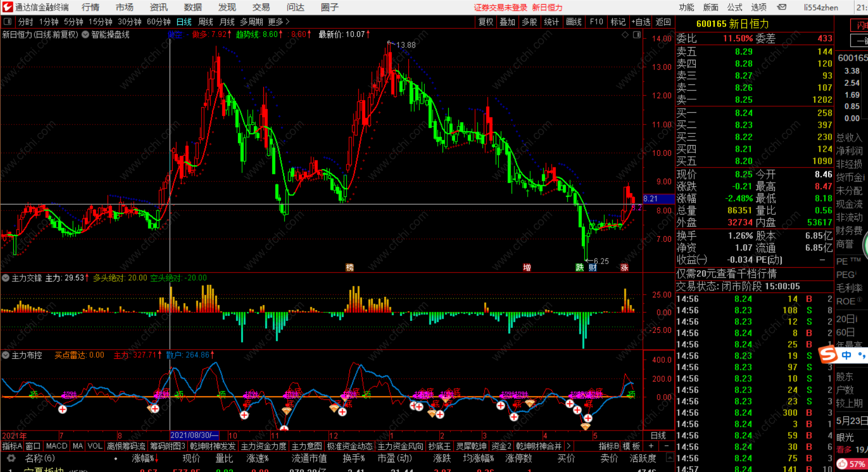Open the 模板 template selector
The image size is (868, 472).
point(631,446)
